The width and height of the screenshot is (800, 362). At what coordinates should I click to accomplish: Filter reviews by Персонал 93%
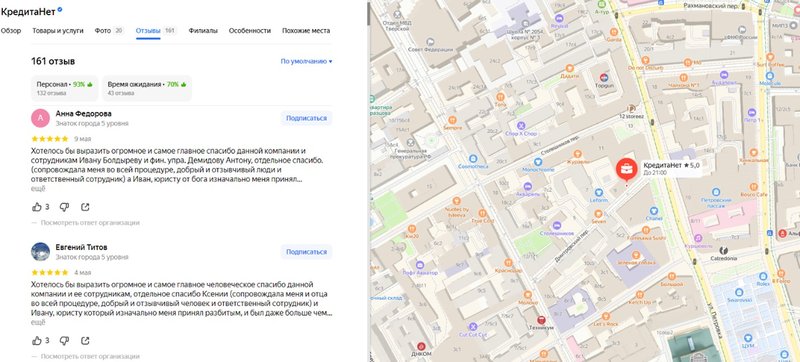[64, 88]
